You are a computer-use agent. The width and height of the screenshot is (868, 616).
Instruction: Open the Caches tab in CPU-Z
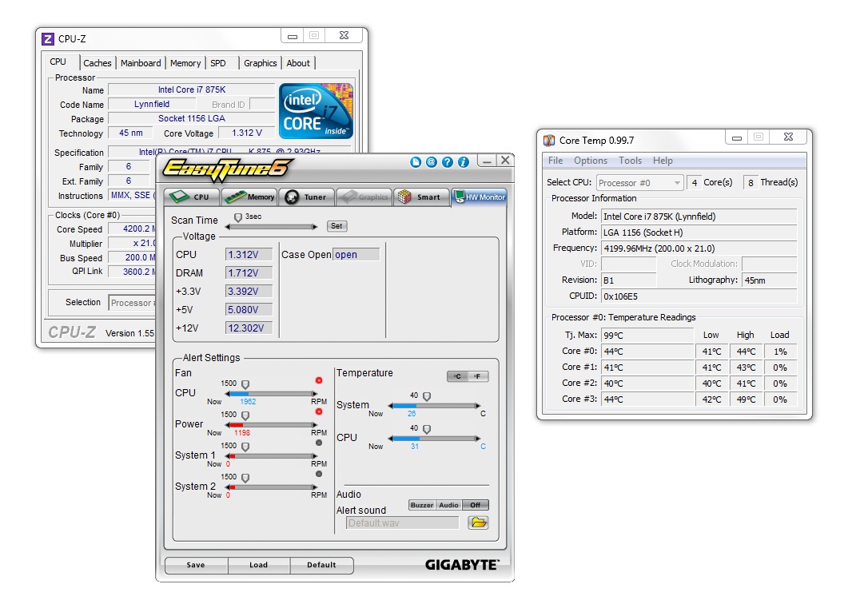tap(98, 63)
